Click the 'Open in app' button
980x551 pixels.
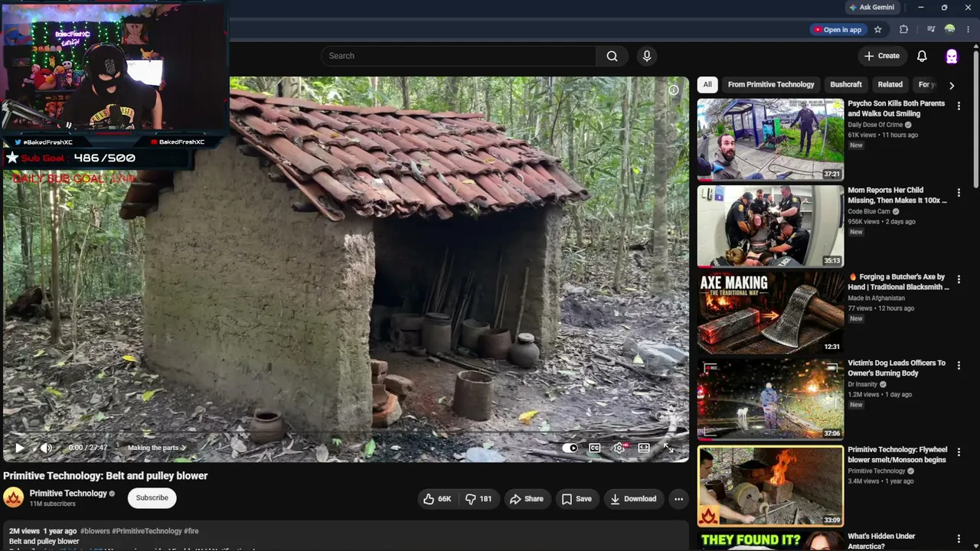point(837,30)
